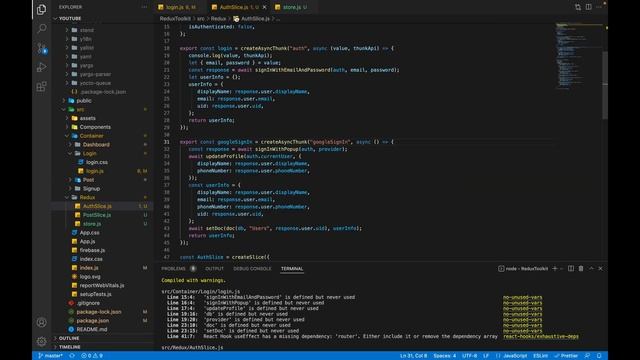Image resolution: width=640 pixels, height=360 pixels.
Task: Open the Explorer view in activity bar
Action: tap(42, 9)
